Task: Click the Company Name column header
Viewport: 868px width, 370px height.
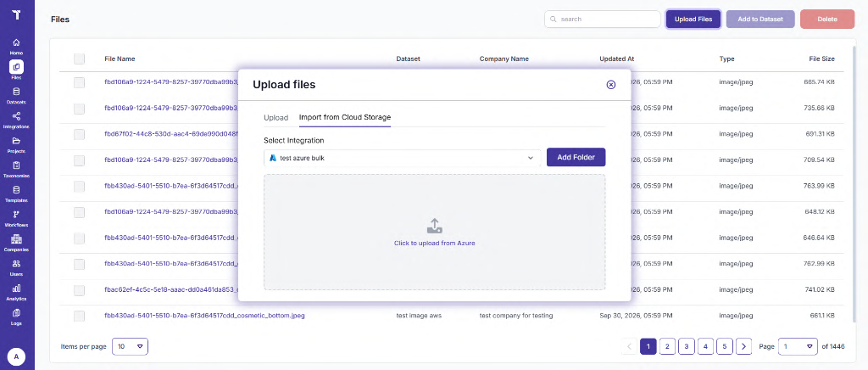Action: pyautogui.click(x=504, y=59)
